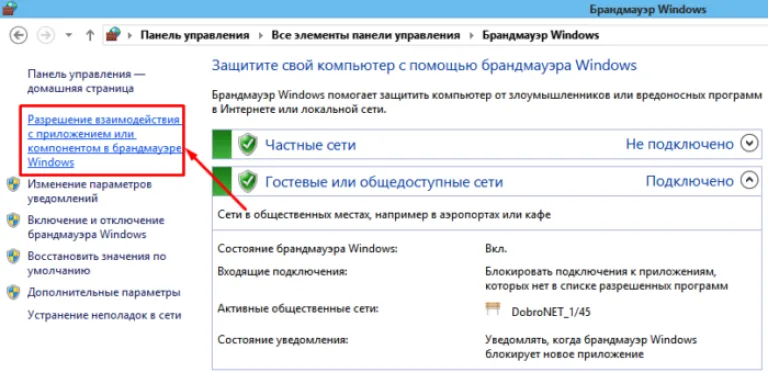This screenshot has width=768, height=372.
Task: Click green shield icon of 'Частные сети'
Action: [x=247, y=145]
